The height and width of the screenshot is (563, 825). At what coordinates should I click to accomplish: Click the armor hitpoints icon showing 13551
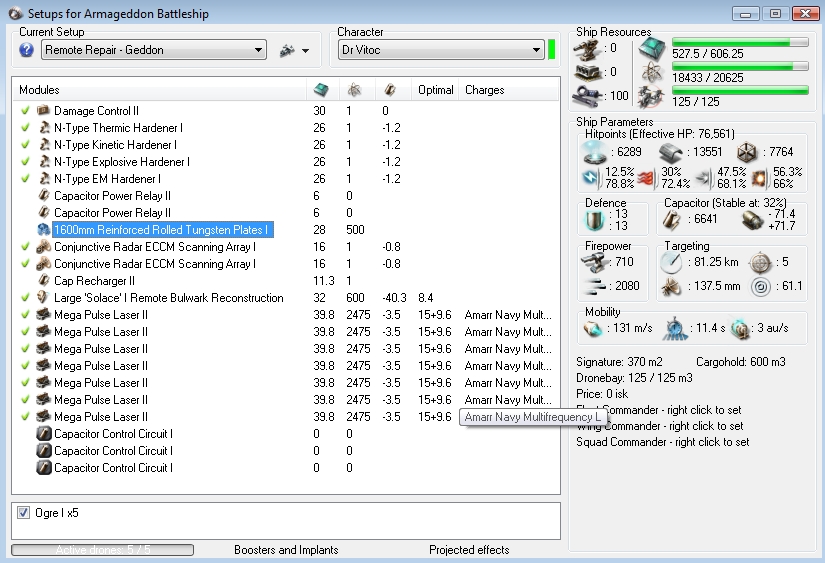(x=671, y=153)
